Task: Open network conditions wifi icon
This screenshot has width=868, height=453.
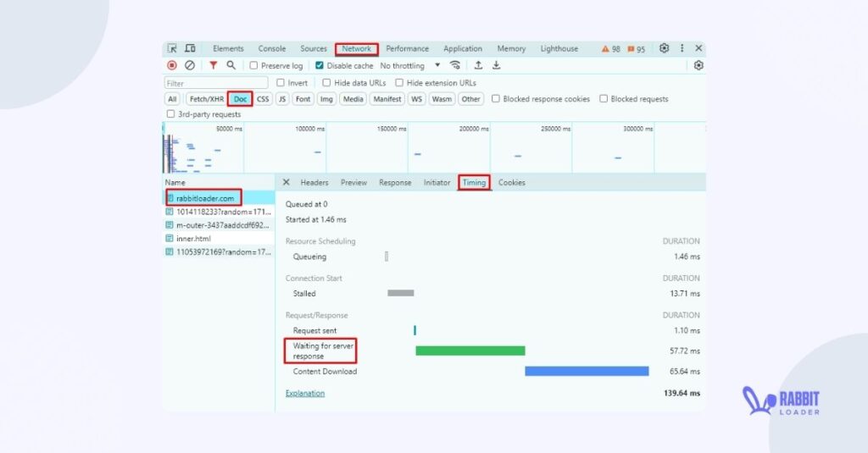Action: coord(455,65)
